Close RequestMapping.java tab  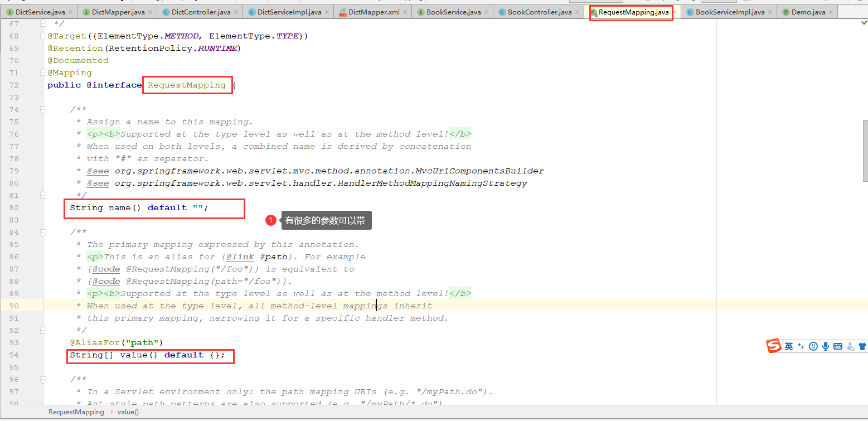675,12
